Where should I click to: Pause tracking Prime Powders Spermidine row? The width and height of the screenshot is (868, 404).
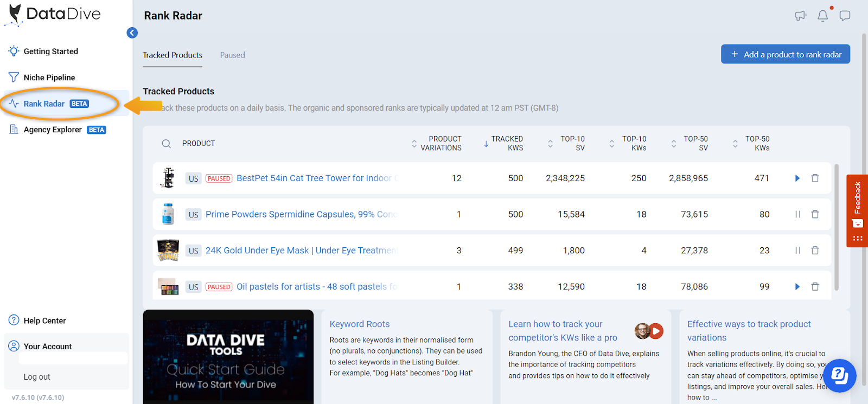pos(797,214)
